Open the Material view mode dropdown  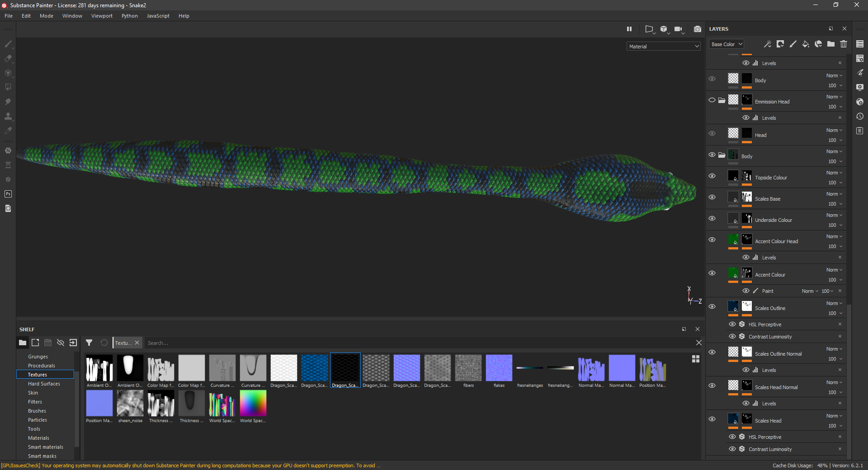click(663, 46)
